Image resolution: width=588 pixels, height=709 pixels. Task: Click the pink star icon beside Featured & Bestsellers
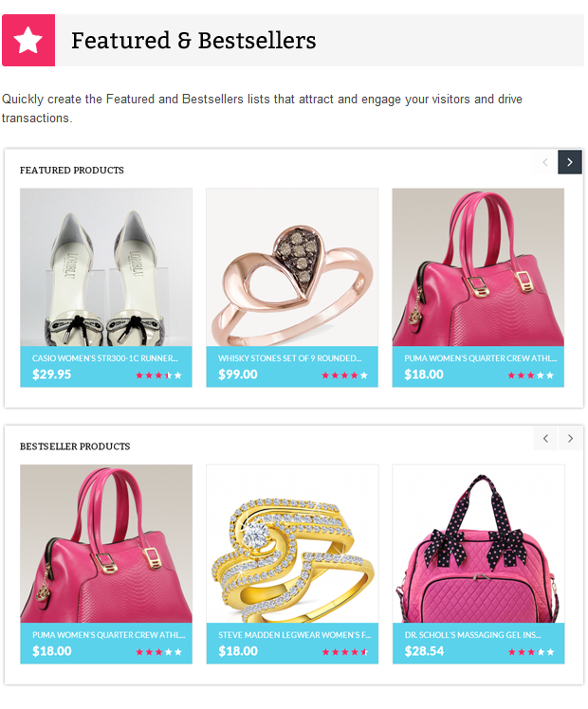click(x=28, y=40)
